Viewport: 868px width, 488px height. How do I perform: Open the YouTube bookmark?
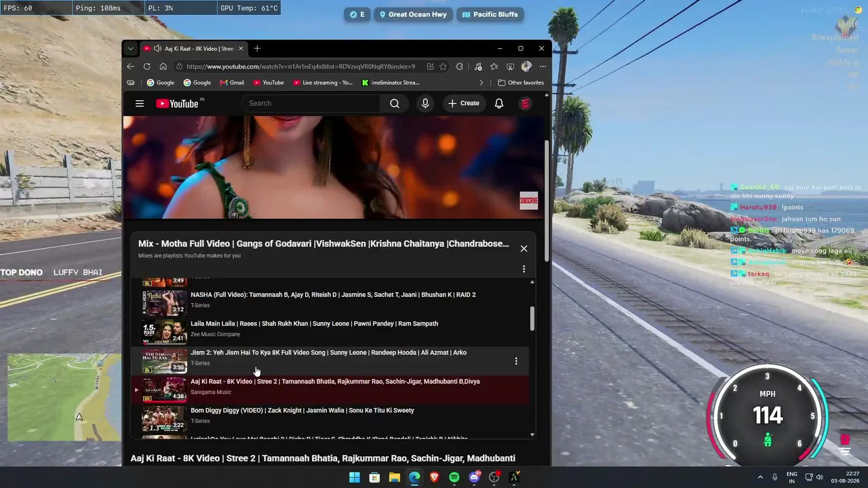[269, 83]
